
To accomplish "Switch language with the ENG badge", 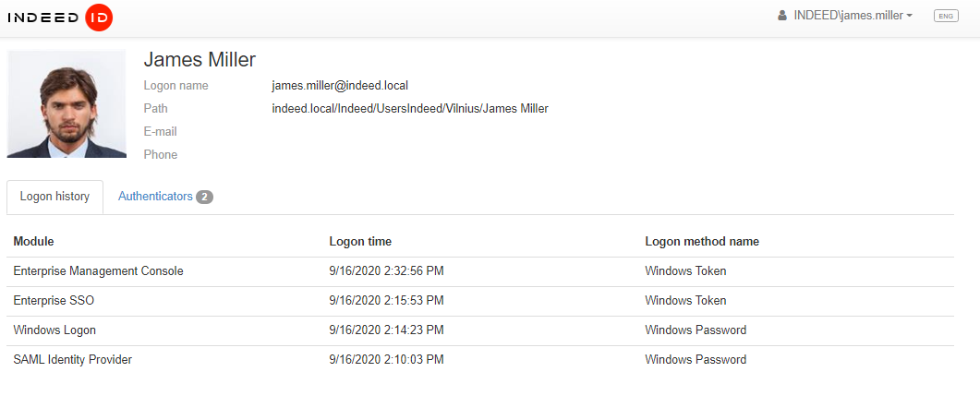I will pyautogui.click(x=946, y=16).
